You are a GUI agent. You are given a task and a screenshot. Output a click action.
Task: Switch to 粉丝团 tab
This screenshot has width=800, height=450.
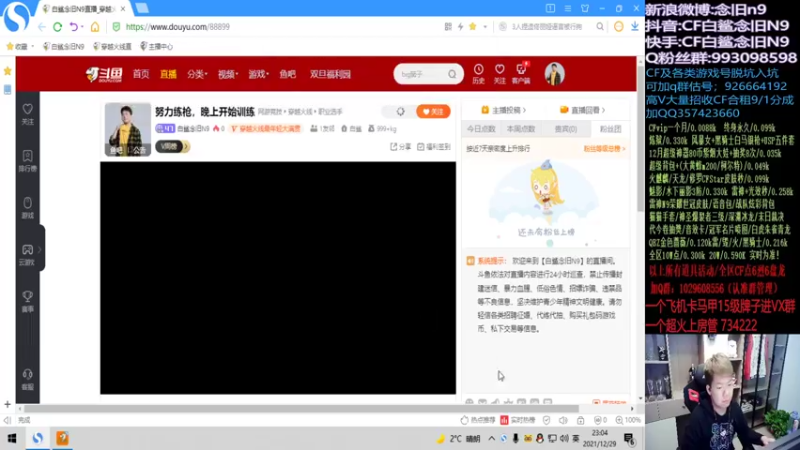[610, 129]
